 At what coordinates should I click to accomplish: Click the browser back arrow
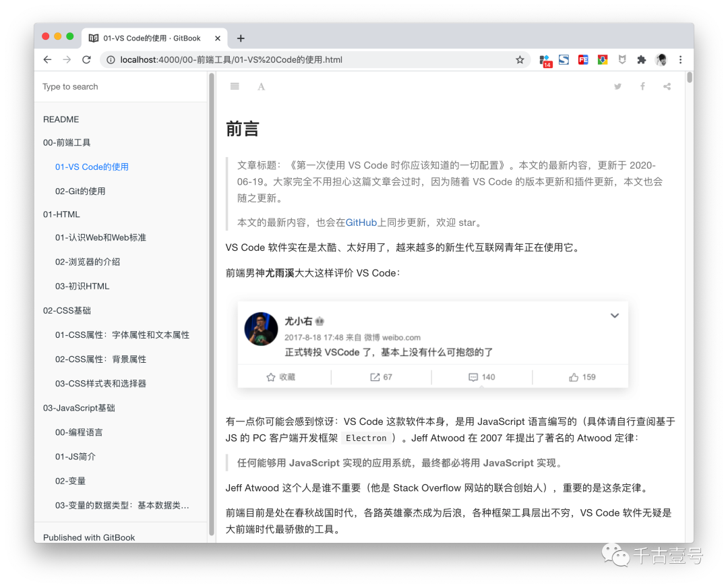pyautogui.click(x=47, y=59)
